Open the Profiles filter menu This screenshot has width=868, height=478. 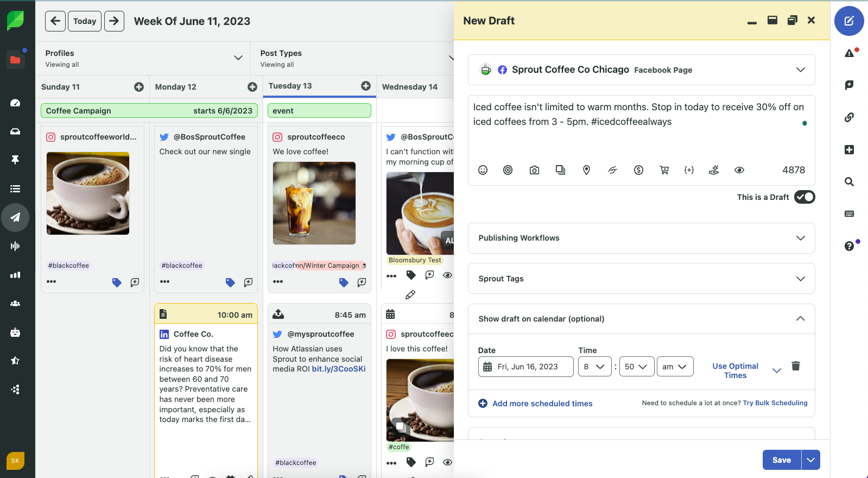point(143,58)
